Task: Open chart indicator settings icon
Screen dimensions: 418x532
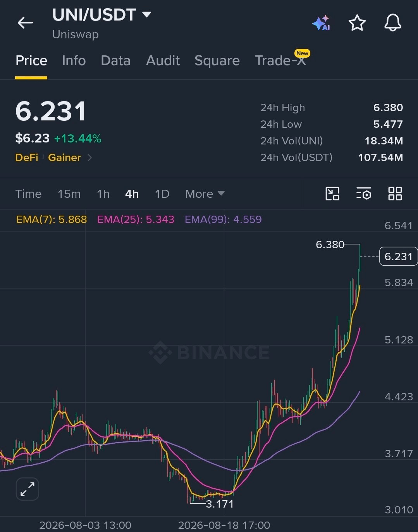Action: [364, 194]
